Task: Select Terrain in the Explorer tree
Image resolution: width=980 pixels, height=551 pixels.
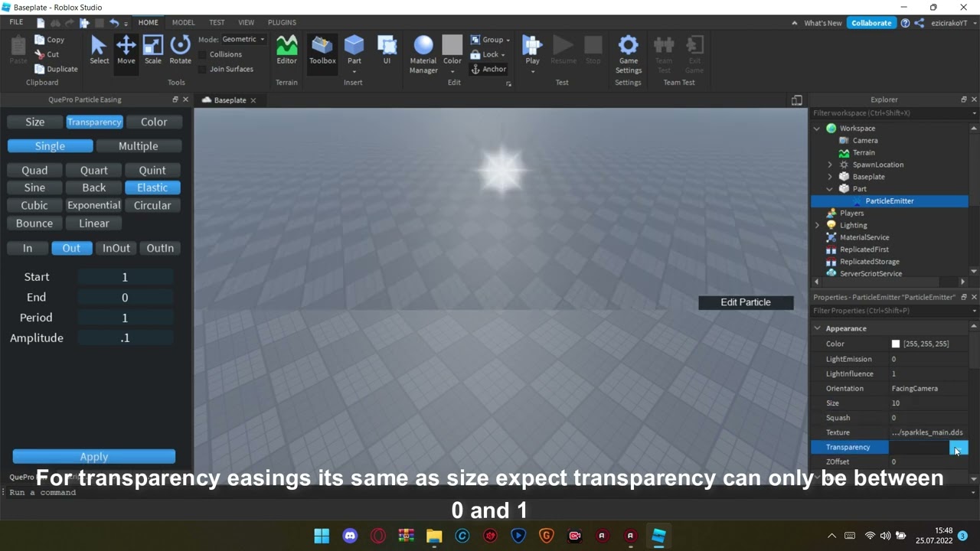Action: [864, 152]
